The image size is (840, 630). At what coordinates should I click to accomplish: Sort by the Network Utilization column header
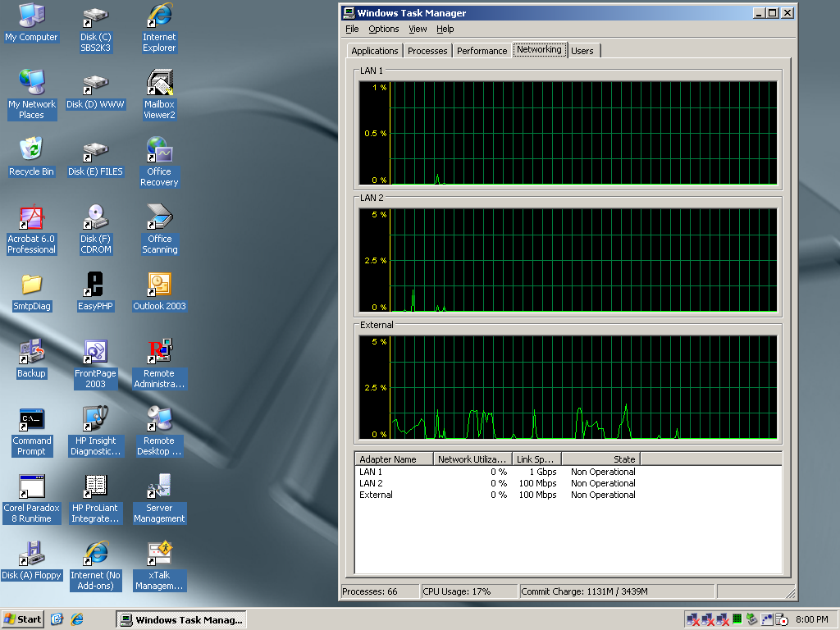472,459
